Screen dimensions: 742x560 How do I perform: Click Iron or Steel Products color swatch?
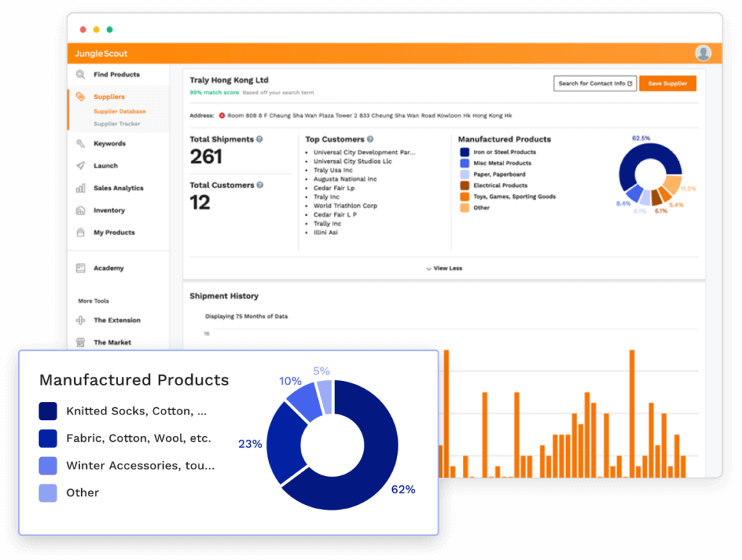point(464,152)
